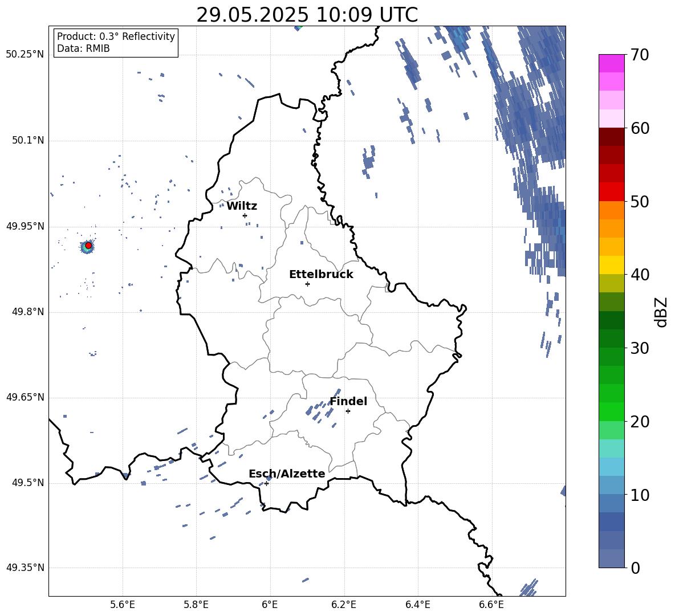675x616 pixels.
Task: Click the 5.6°E longitude tick label
Action: coord(123,605)
